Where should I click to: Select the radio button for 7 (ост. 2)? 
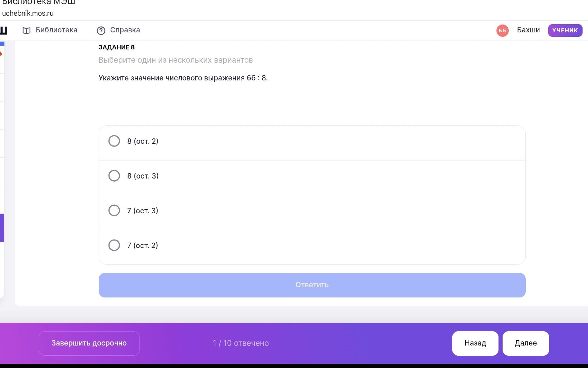(114, 245)
